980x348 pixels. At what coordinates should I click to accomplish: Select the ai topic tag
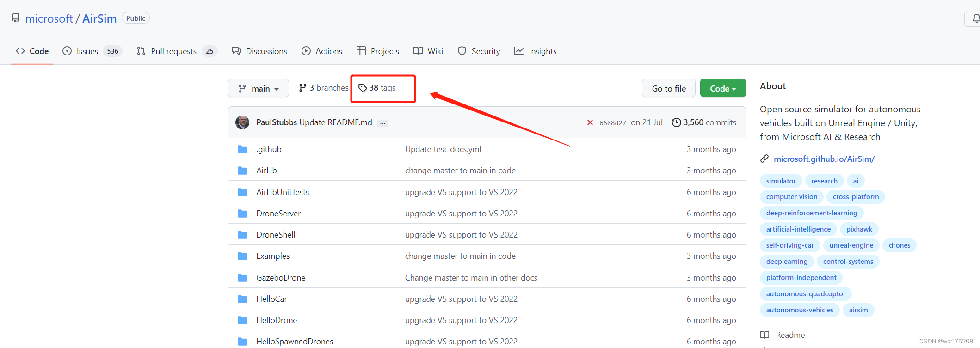856,181
